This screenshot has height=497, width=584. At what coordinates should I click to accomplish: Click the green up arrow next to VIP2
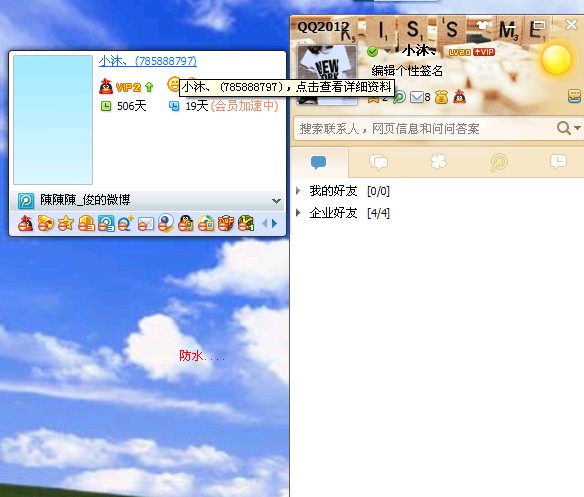tap(149, 87)
